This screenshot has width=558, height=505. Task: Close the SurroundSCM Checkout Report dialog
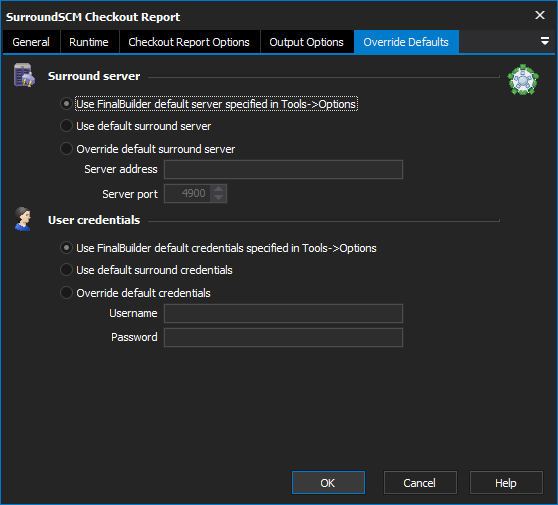click(540, 15)
